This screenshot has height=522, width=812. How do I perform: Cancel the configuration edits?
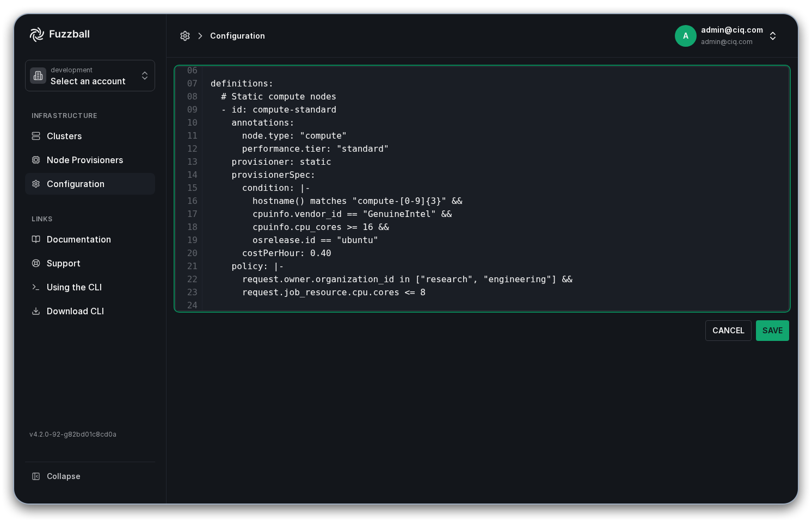[x=728, y=331]
